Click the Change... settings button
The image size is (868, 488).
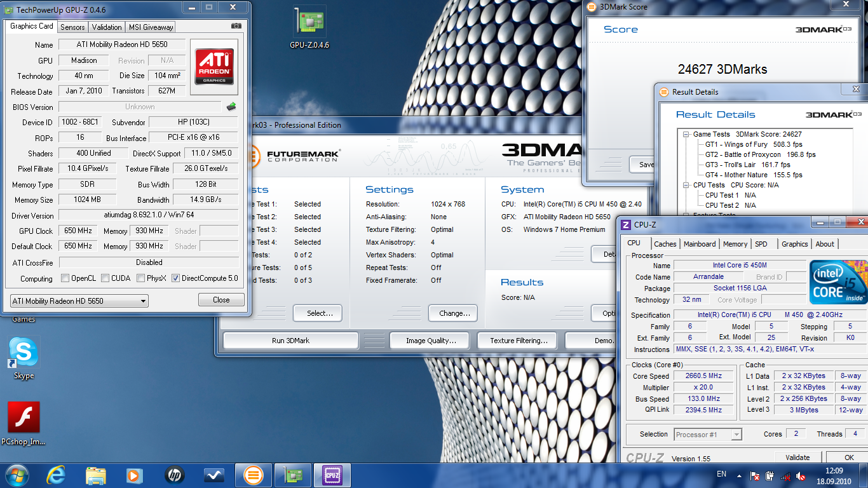(x=454, y=313)
